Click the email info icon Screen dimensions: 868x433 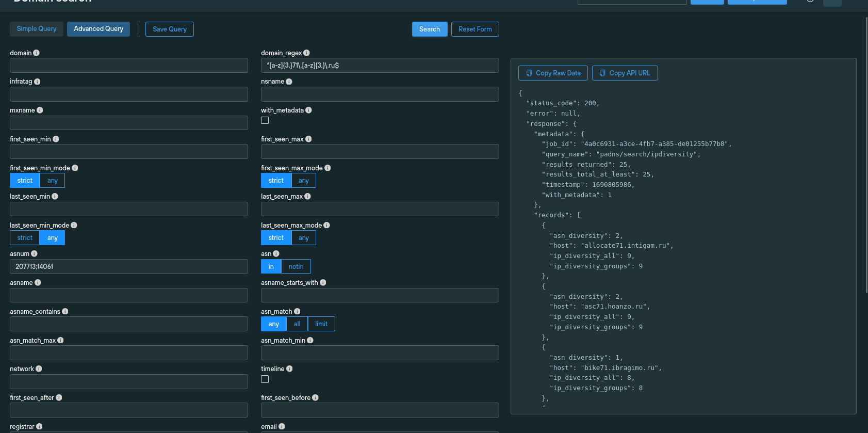(x=282, y=426)
